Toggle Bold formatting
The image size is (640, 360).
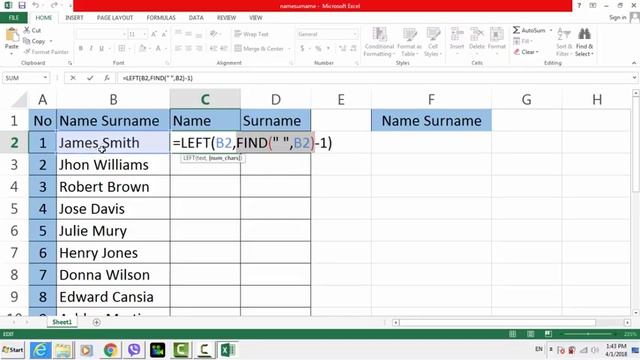[81, 49]
